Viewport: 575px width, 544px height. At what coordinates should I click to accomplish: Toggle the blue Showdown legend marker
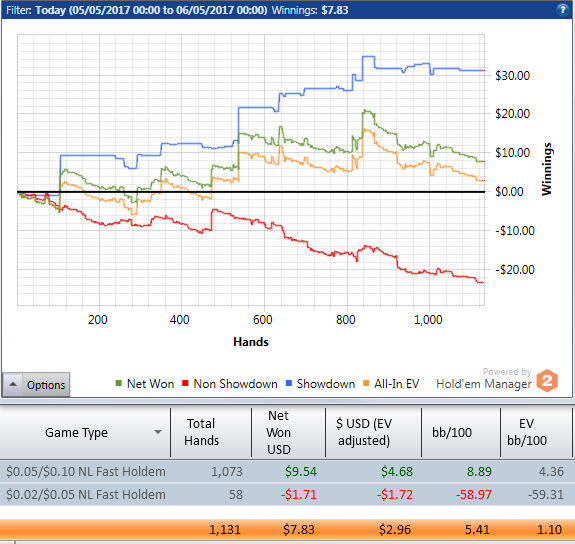[x=289, y=383]
